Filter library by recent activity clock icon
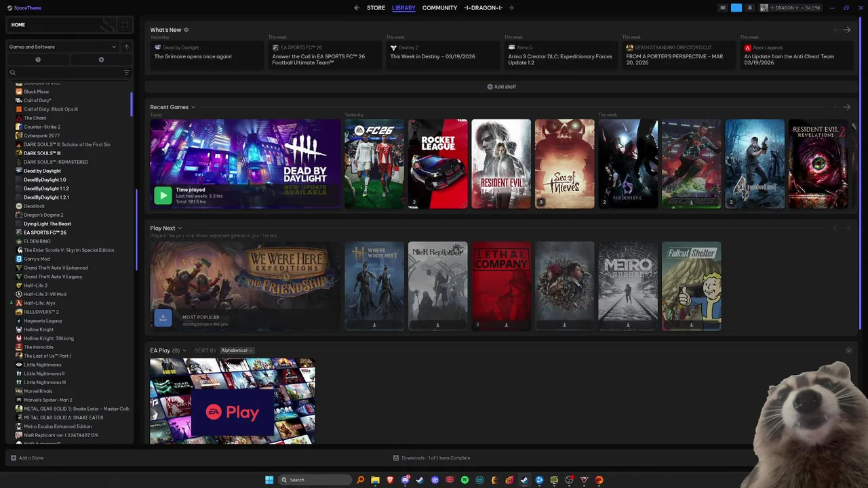868x488 pixels. coord(38,60)
